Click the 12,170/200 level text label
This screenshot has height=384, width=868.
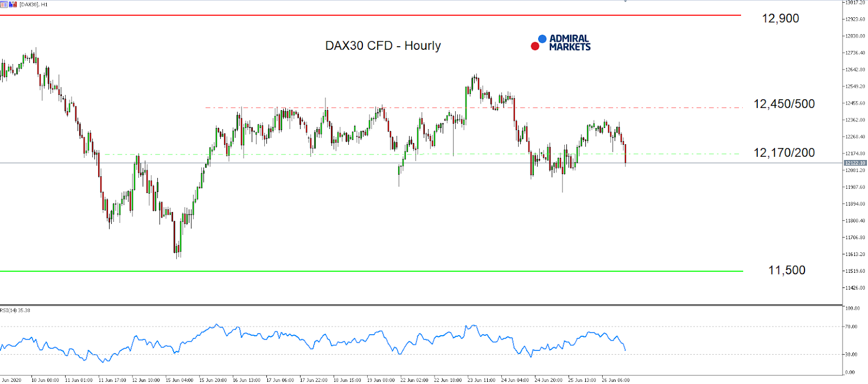coord(784,152)
